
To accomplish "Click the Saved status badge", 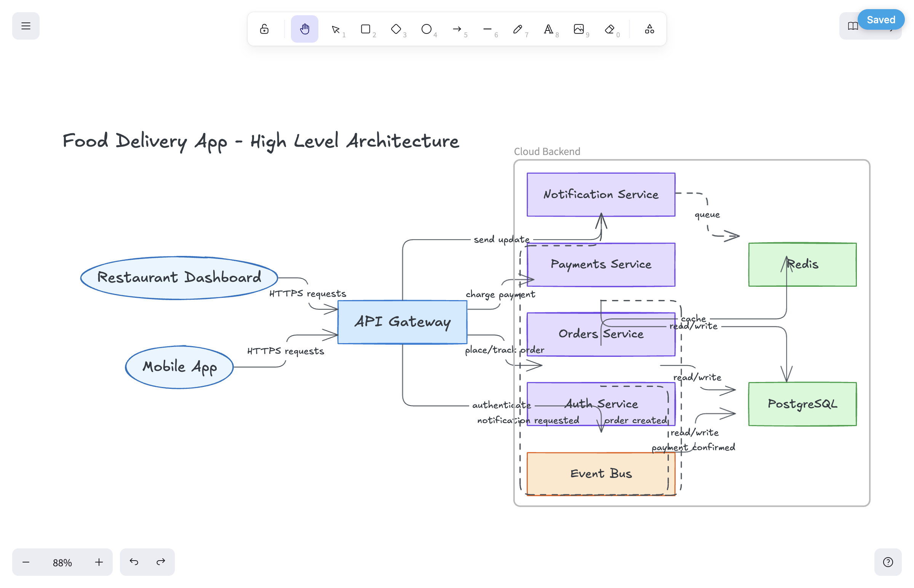I will pyautogui.click(x=880, y=20).
